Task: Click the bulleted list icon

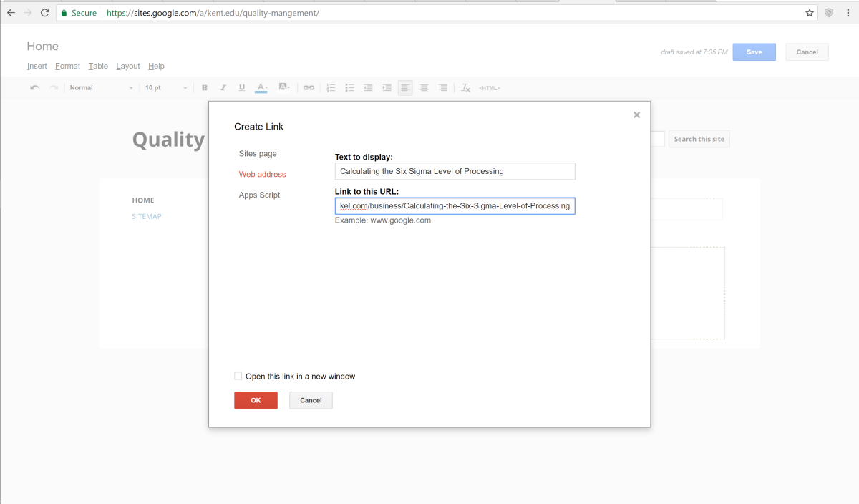Action: (349, 88)
